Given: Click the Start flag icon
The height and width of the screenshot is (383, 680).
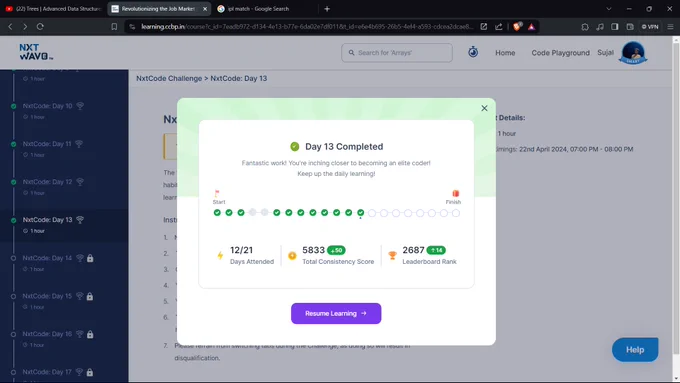Looking at the screenshot, I should point(217,193).
